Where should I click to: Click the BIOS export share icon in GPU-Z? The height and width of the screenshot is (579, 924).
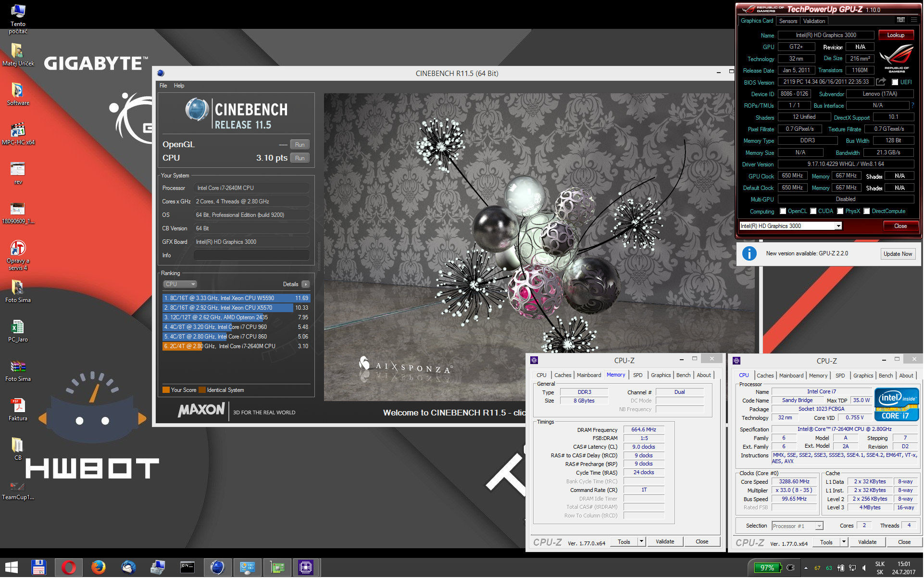(x=881, y=82)
